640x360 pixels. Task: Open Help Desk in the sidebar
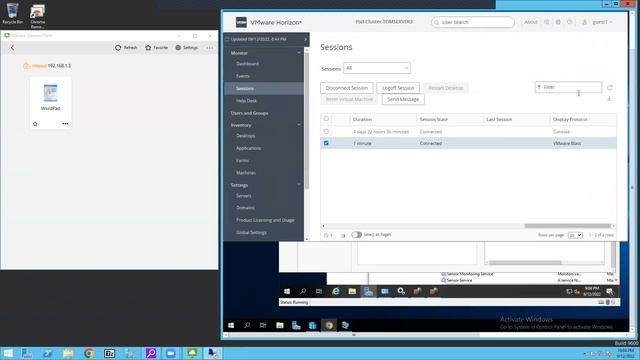[x=246, y=100]
